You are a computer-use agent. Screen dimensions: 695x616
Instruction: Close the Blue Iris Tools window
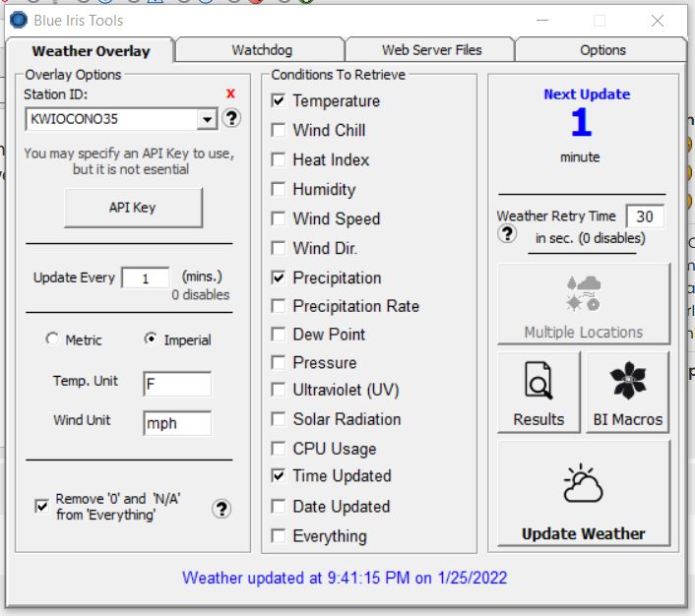pos(658,21)
